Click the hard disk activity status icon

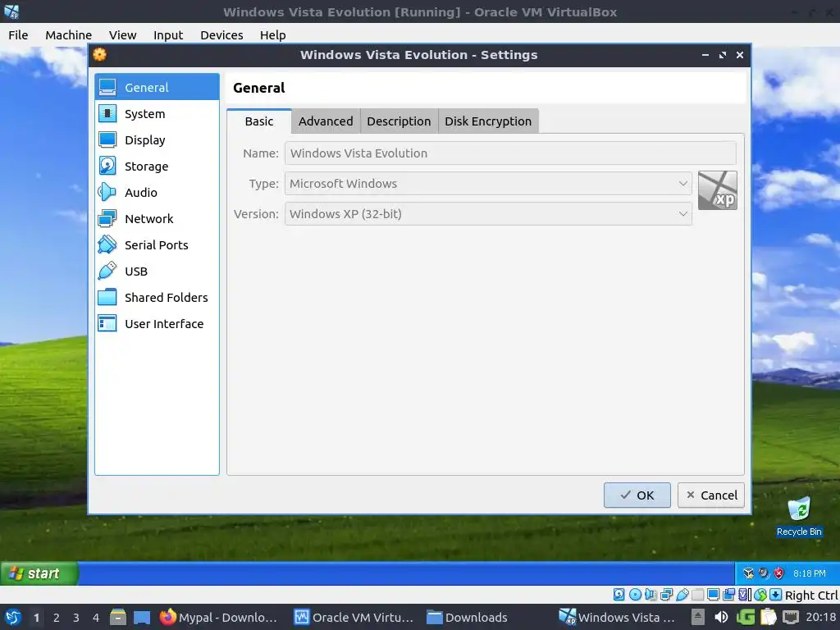pyautogui.click(x=619, y=595)
